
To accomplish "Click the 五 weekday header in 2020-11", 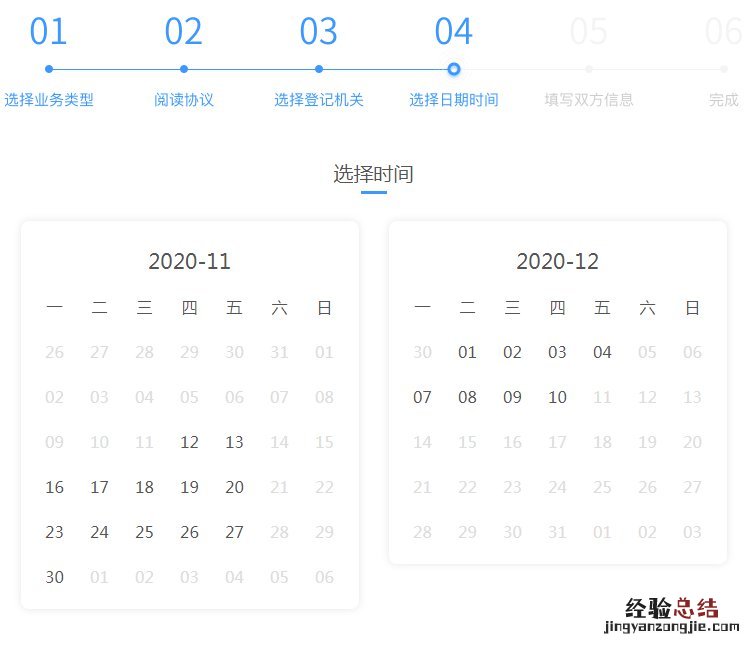I will [234, 307].
